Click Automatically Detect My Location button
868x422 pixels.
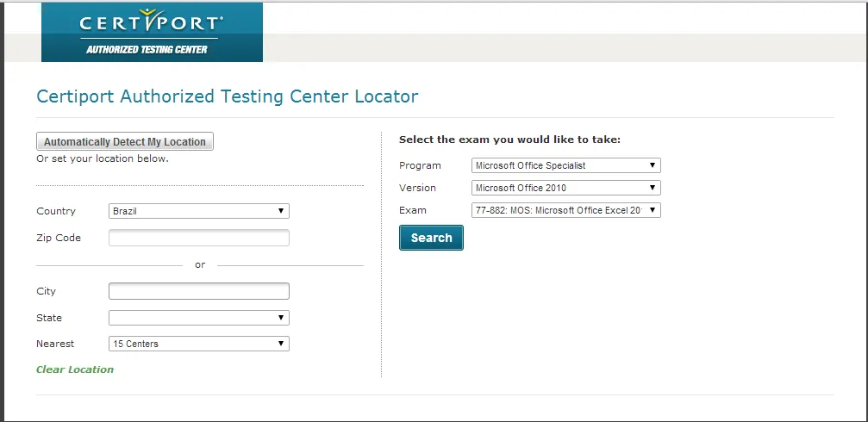pos(124,141)
